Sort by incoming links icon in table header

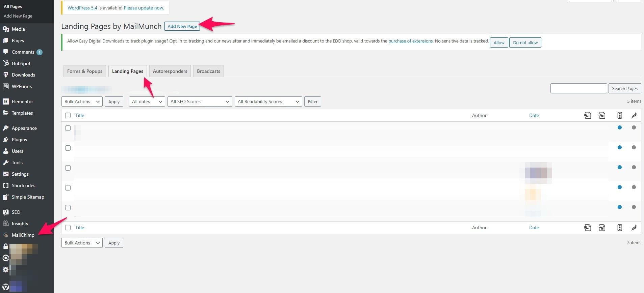tap(602, 115)
